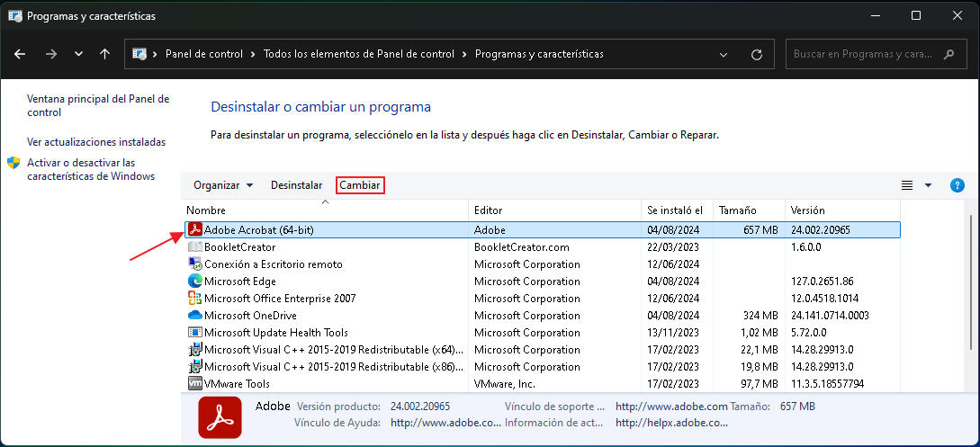The width and height of the screenshot is (980, 447).
Task: Click the large Adobe icon in details pane
Action: click(x=220, y=417)
